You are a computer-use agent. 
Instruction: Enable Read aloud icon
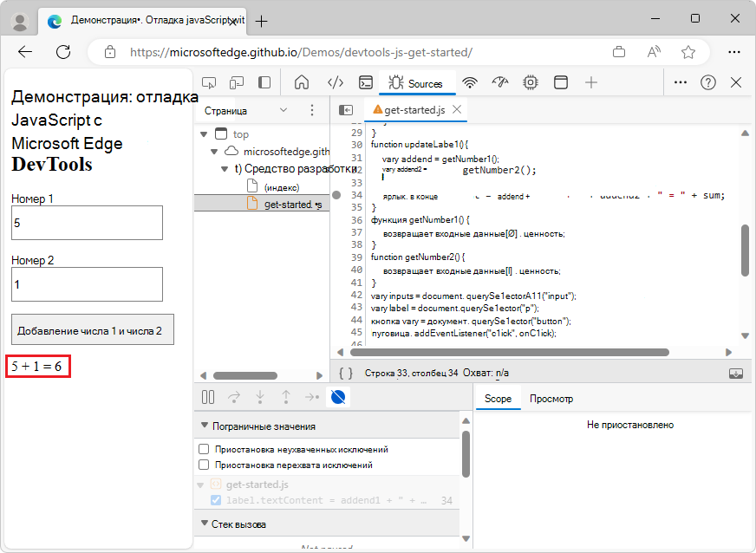click(x=654, y=52)
